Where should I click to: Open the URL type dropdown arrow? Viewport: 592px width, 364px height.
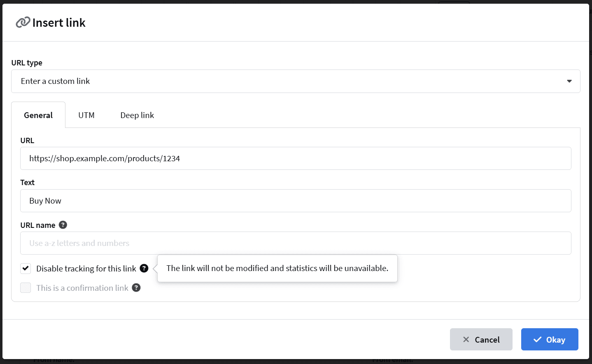point(569,81)
